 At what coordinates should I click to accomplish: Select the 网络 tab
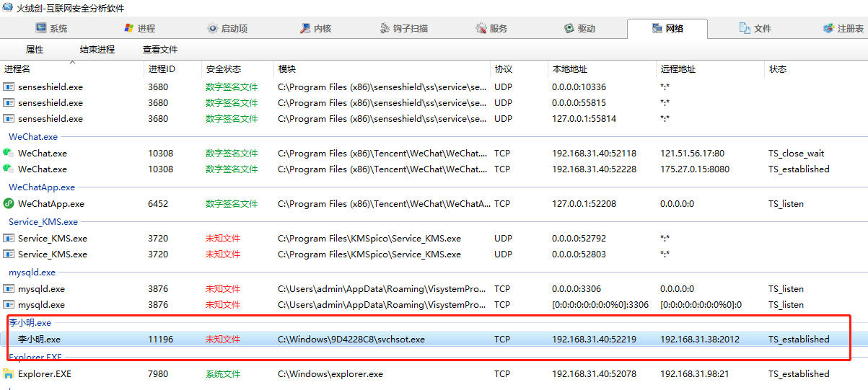click(x=667, y=28)
